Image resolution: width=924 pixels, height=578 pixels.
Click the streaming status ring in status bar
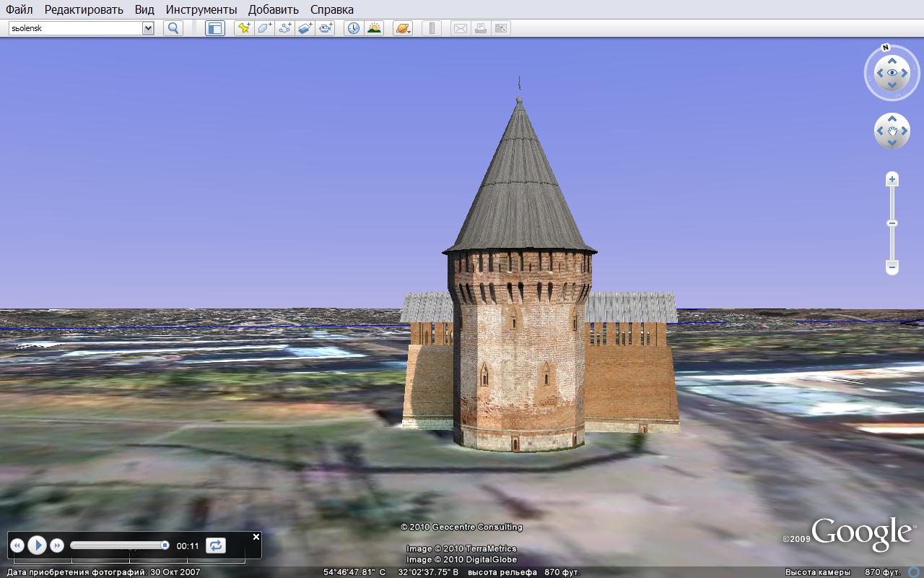[913, 572]
